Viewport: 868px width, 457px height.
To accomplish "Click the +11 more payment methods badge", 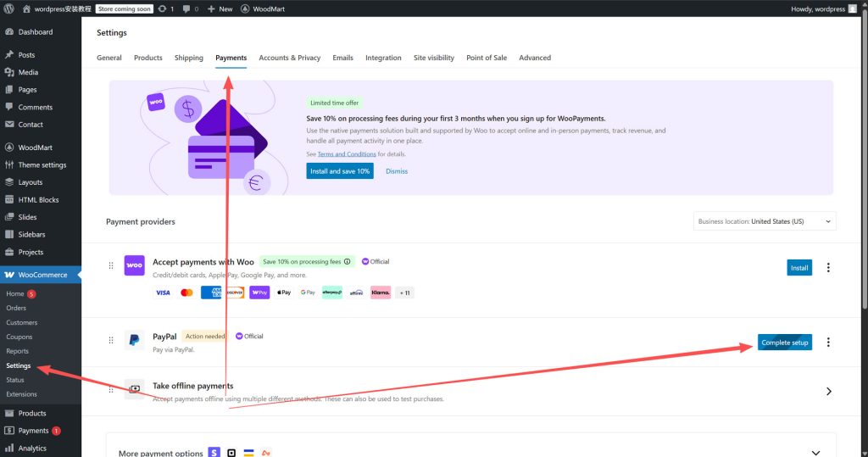I will click(404, 293).
